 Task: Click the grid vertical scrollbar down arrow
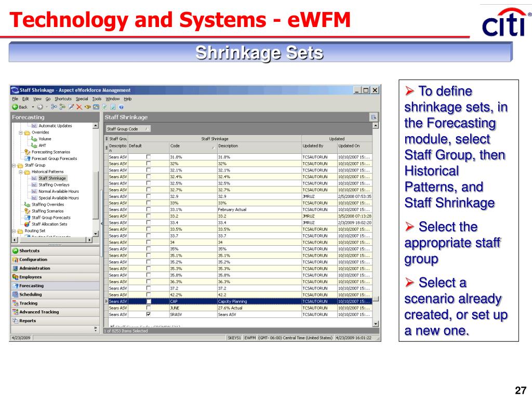pyautogui.click(x=376, y=324)
